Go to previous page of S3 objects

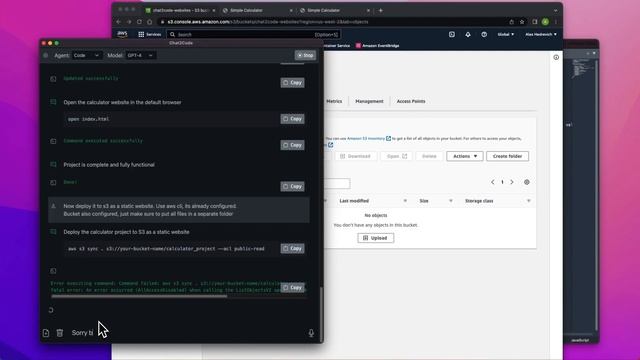pyautogui.click(x=493, y=182)
